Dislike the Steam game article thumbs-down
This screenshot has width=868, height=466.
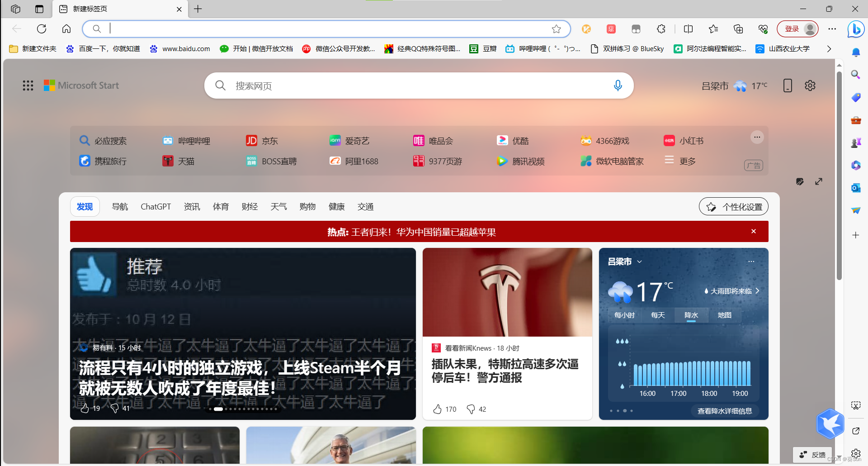115,408
